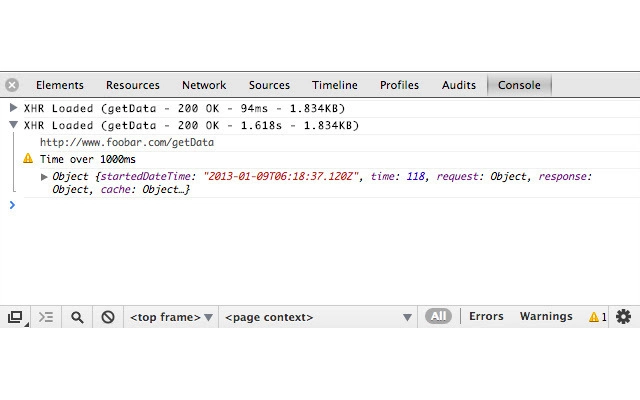The image size is (640, 400).
Task: Click the startedDateTime string value
Action: pyautogui.click(x=281, y=176)
